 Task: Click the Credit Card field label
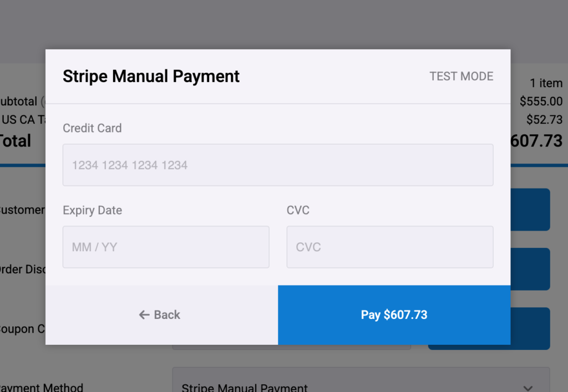(x=92, y=128)
